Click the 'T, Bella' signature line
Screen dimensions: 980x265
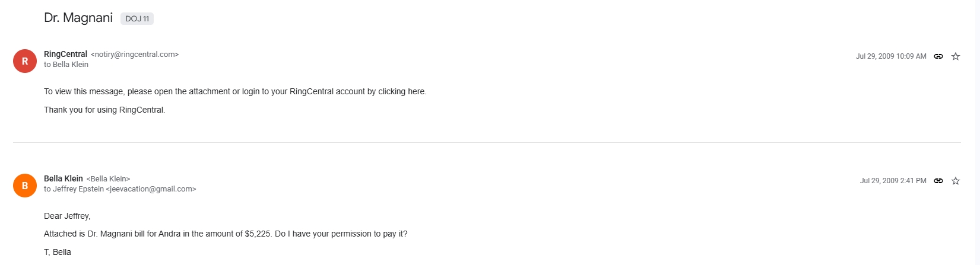tap(58, 252)
